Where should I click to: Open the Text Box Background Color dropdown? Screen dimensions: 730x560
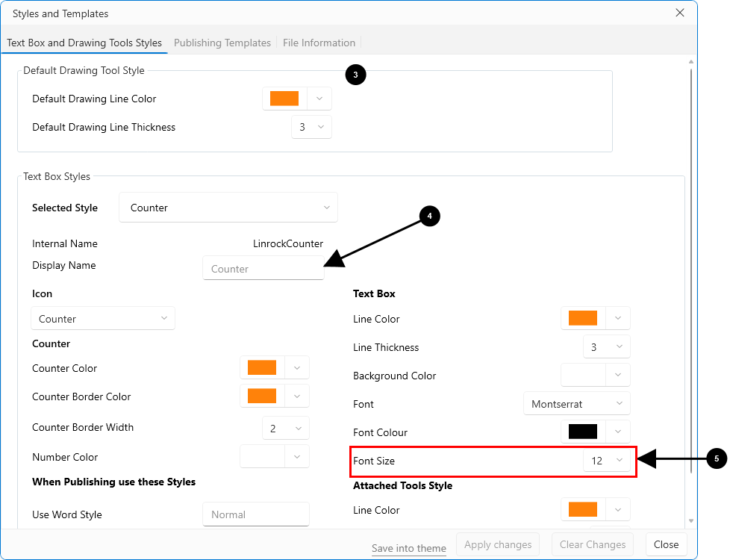click(x=618, y=376)
